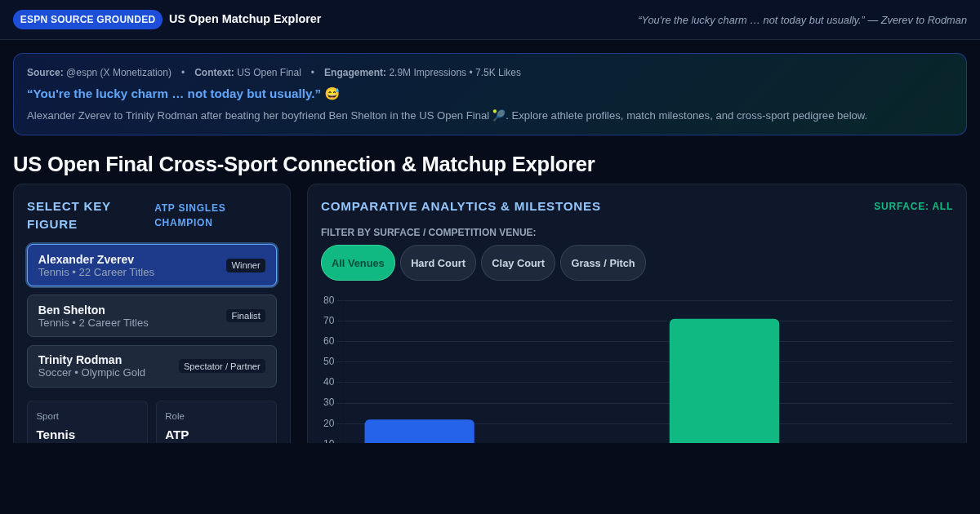Image resolution: width=980 pixels, height=514 pixels.
Task: Select the Ben Shelton athlete card
Action: pyautogui.click(x=152, y=316)
